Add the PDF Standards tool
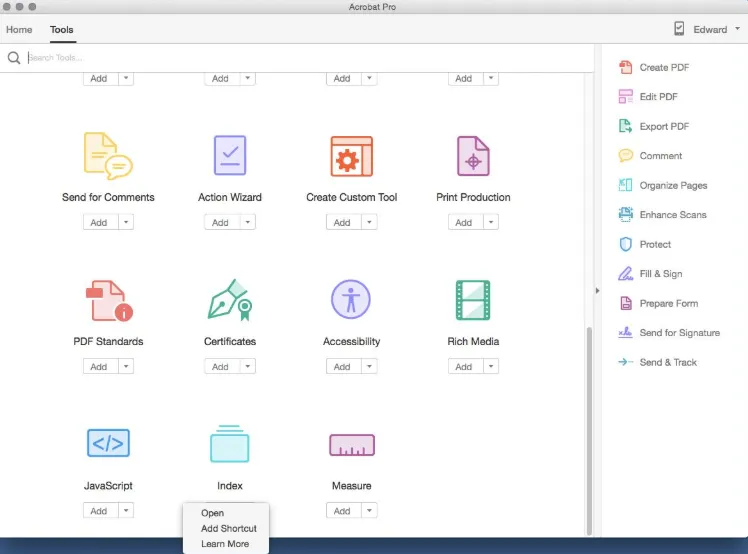The width and height of the screenshot is (748, 554). pos(101,366)
